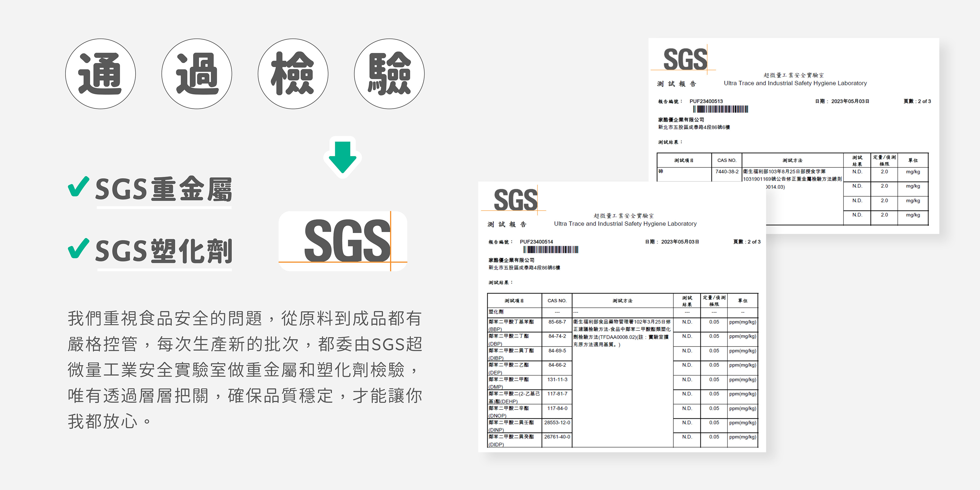Click the circled 檢 character badge
Image resolution: width=980 pixels, height=490 pixels.
293,74
